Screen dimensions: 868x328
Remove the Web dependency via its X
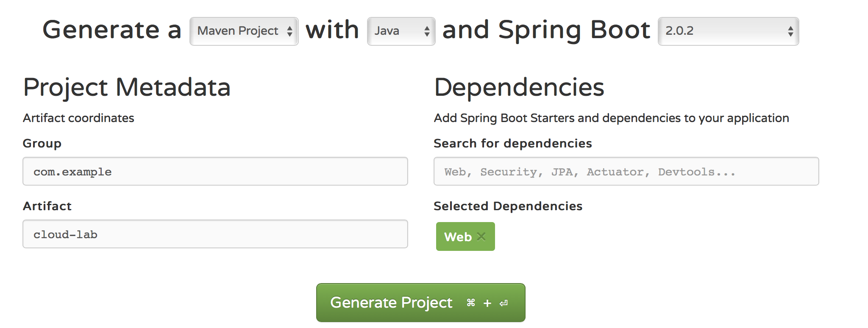(x=481, y=236)
